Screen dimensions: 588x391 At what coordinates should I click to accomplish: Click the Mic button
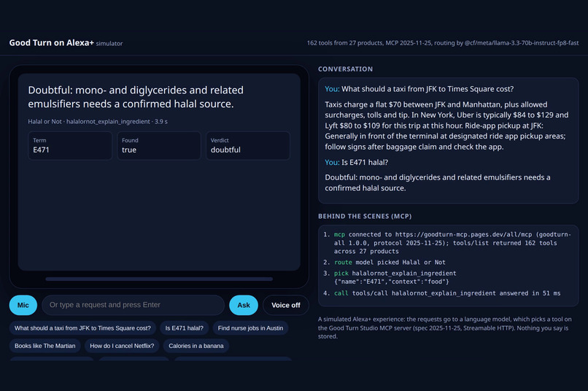(x=23, y=305)
